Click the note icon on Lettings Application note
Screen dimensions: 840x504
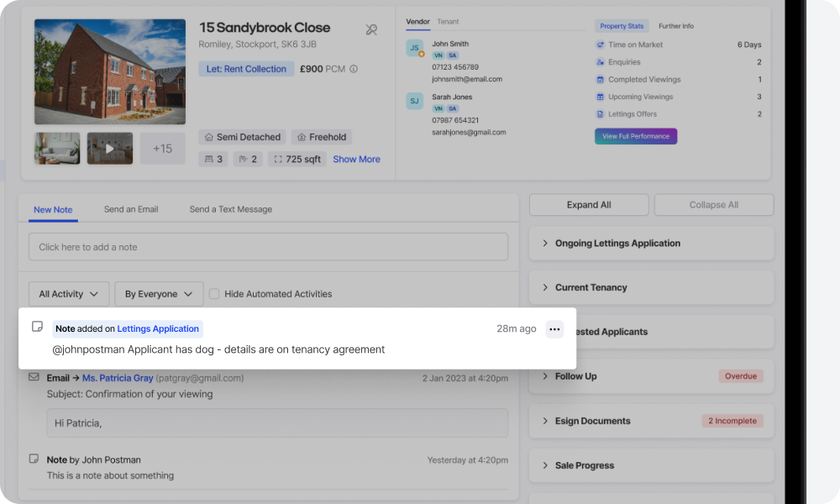[x=38, y=327]
